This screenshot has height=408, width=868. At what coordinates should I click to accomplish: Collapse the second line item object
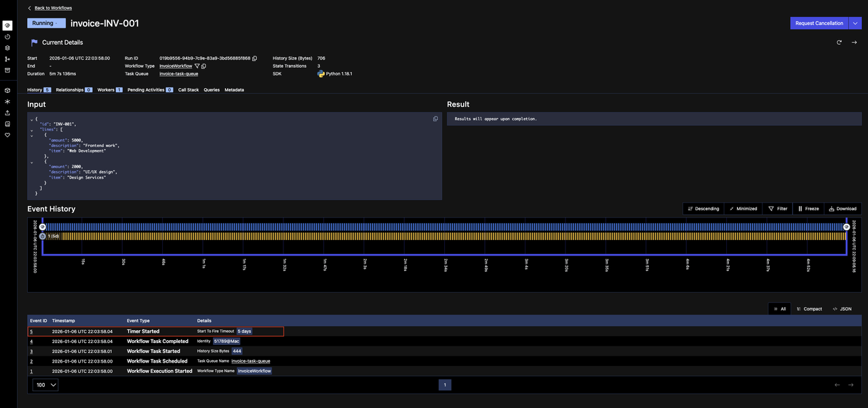pyautogui.click(x=32, y=161)
